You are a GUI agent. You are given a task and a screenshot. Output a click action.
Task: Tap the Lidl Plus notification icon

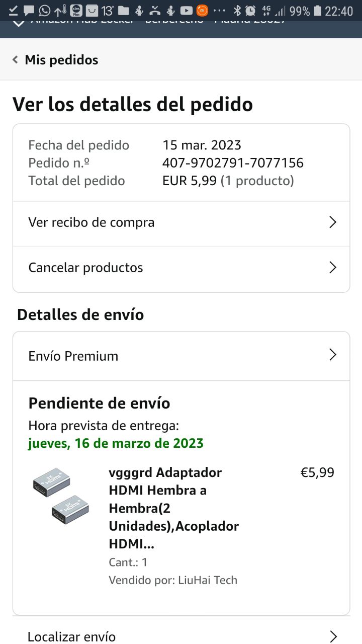[x=76, y=10]
